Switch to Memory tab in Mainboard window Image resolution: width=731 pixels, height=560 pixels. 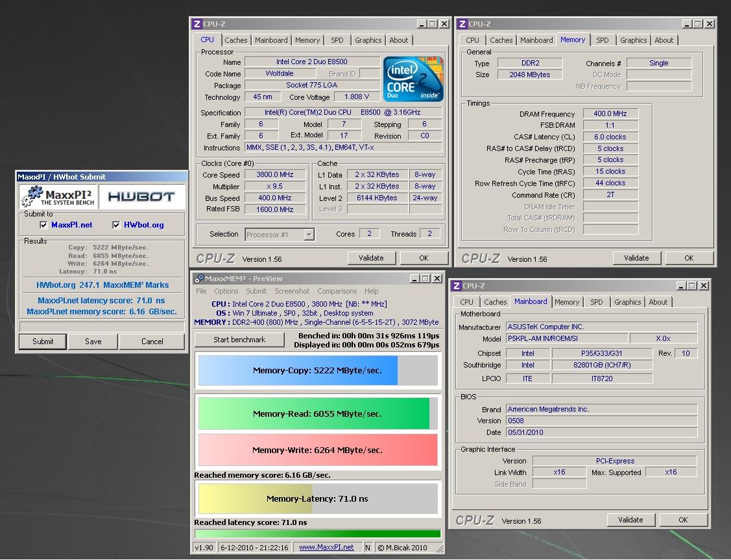pyautogui.click(x=566, y=302)
